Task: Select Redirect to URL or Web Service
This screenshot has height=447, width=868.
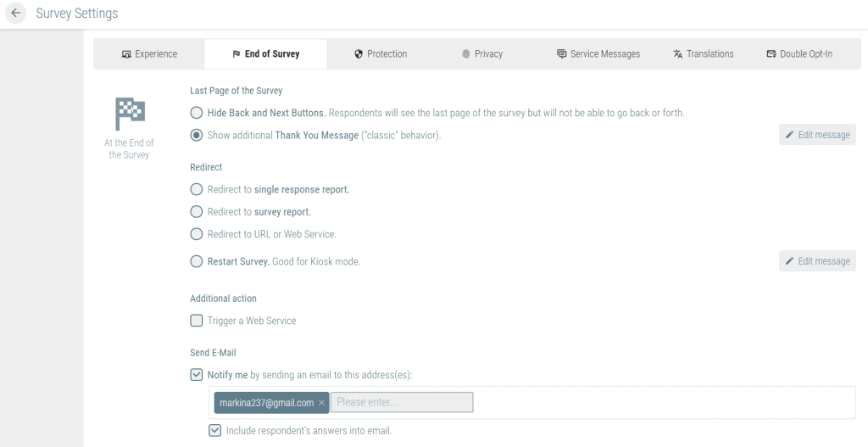Action: [x=197, y=234]
